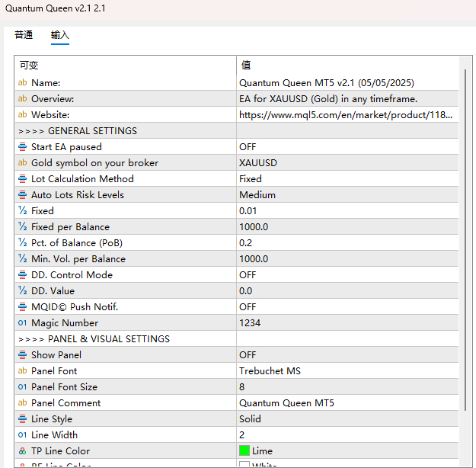Click the enum icon beside Start EA paused
Image resolution: width=476 pixels, height=468 pixels.
tap(22, 147)
